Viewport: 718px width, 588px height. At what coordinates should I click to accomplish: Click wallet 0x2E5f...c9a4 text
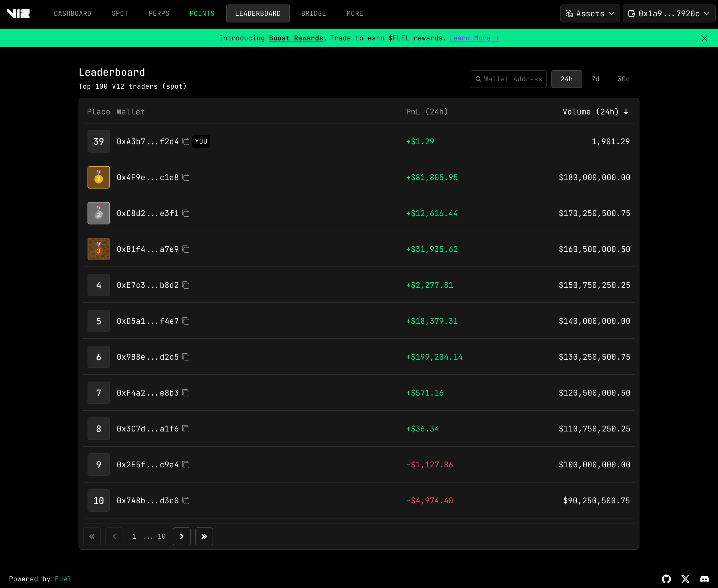click(148, 464)
